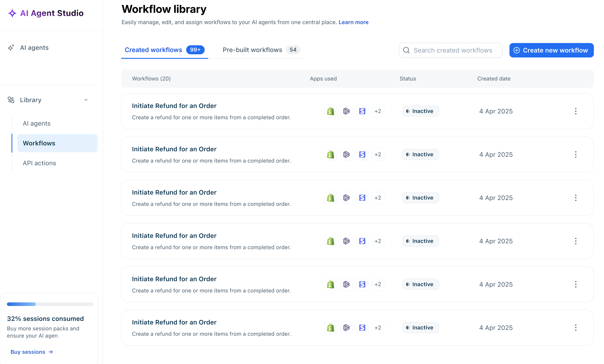Image resolution: width=604 pixels, height=364 pixels.
Task: Show the +2 more apps in the sixth row
Action: pyautogui.click(x=378, y=328)
